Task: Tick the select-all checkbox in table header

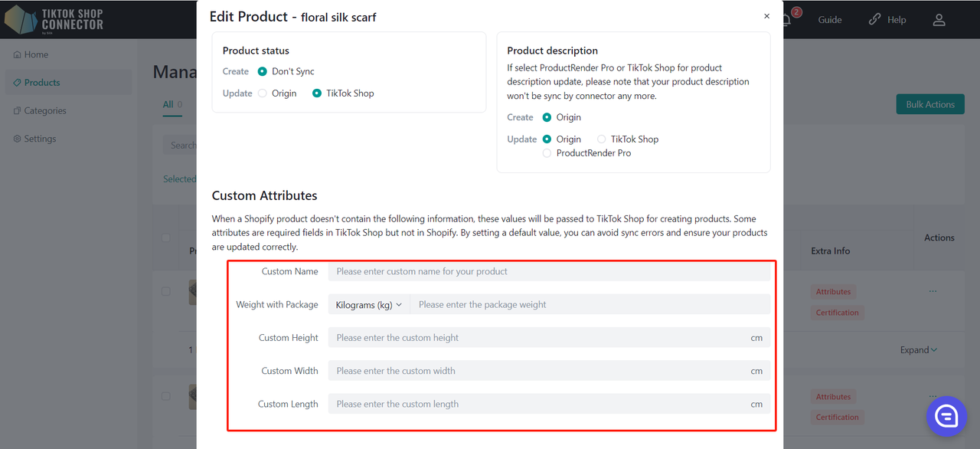Action: point(165,238)
